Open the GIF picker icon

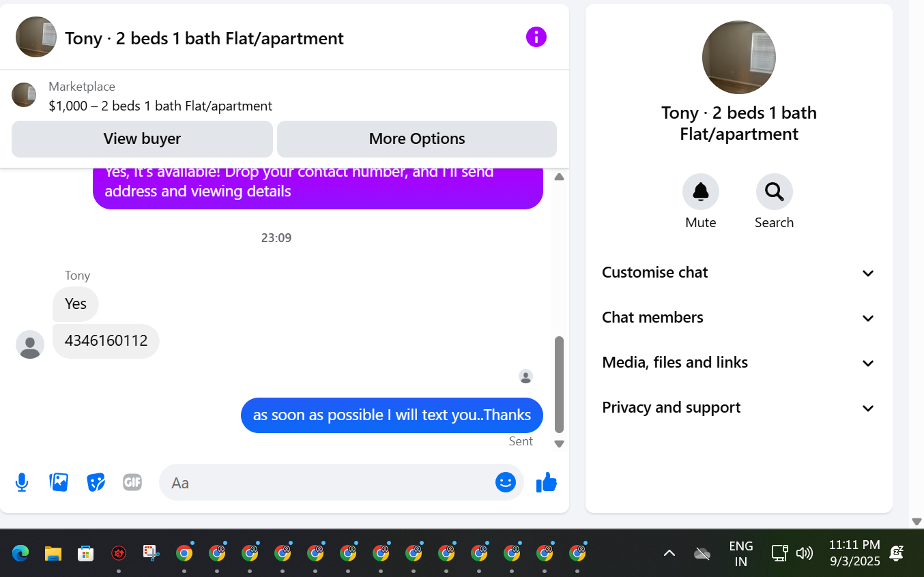tap(132, 483)
